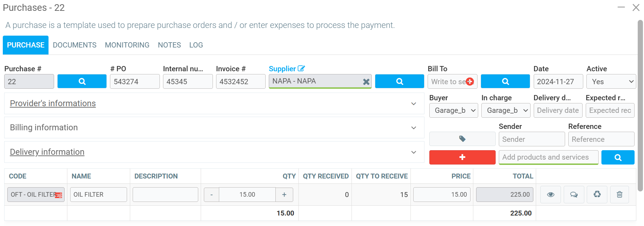Viewport: 644px width, 226px height.
Task: Click the Delivery information link
Action: pos(47,152)
